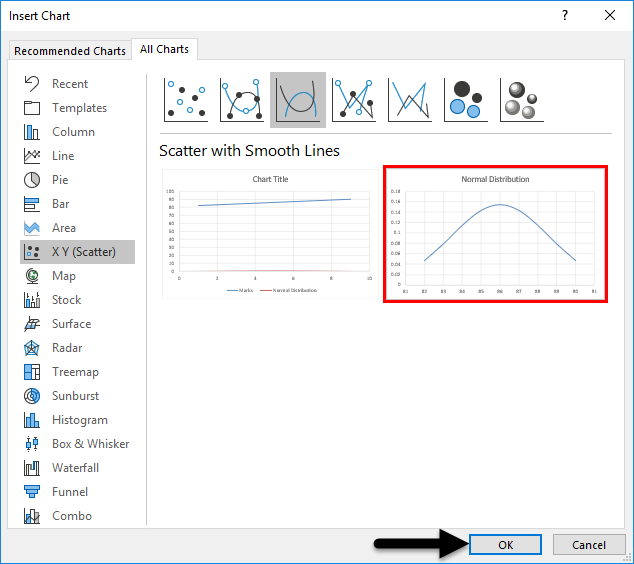This screenshot has width=634, height=564.
Task: Choose the Treemap category label
Action: [x=75, y=372]
